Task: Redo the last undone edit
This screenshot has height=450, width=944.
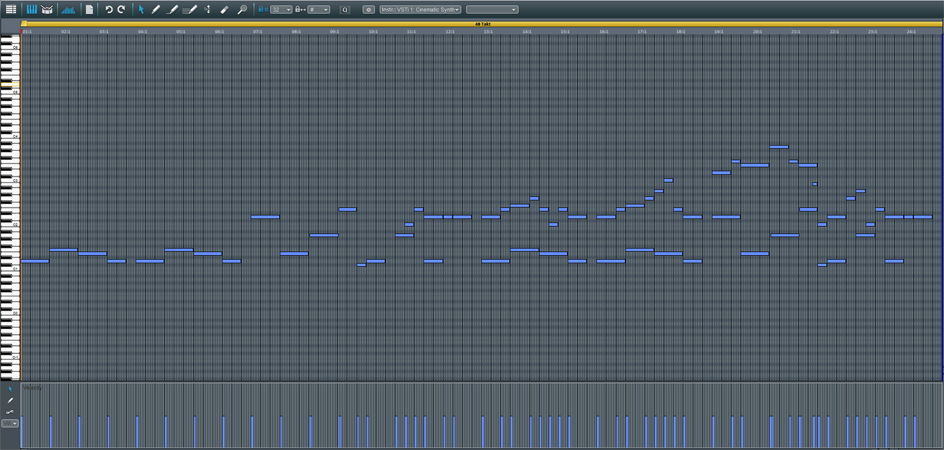Action: [x=121, y=10]
